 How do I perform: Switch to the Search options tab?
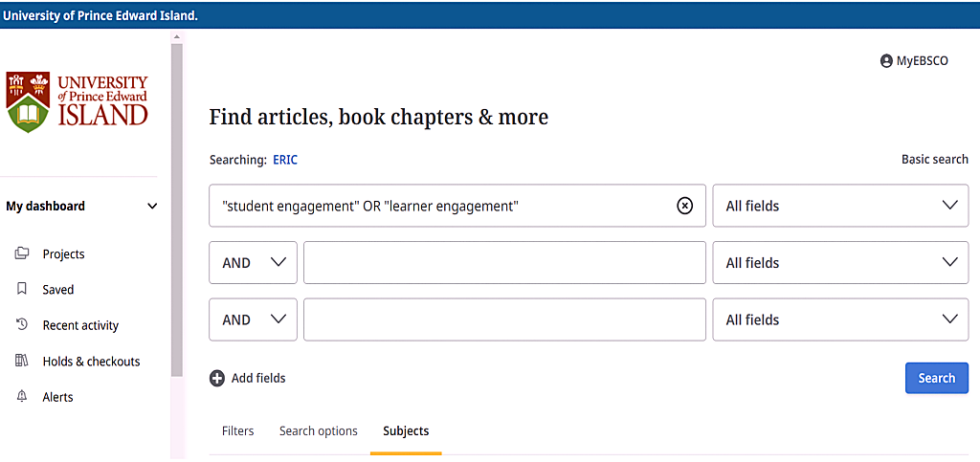tap(319, 431)
